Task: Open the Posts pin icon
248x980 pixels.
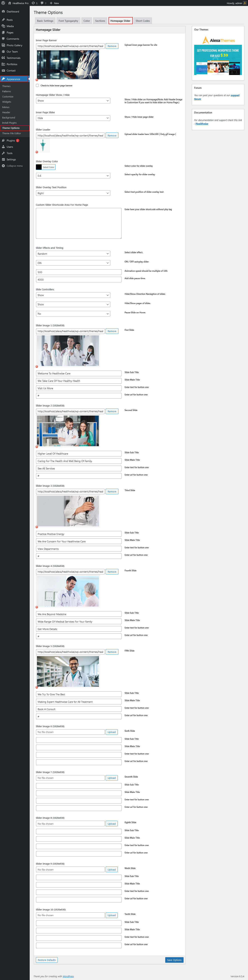Action: pyautogui.click(x=3, y=20)
